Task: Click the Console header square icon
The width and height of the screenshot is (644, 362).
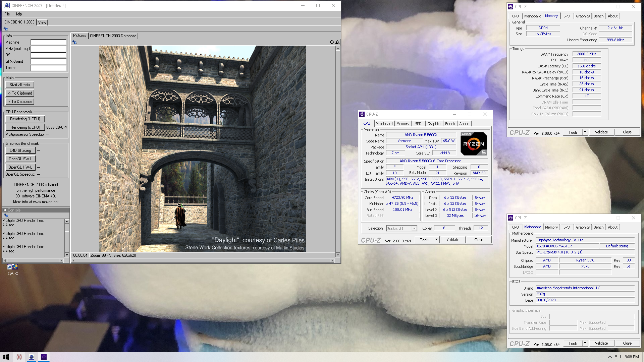Action: click(x=5, y=210)
